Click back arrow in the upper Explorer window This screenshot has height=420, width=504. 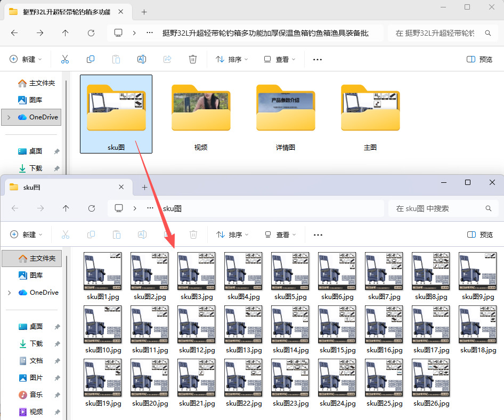point(14,33)
